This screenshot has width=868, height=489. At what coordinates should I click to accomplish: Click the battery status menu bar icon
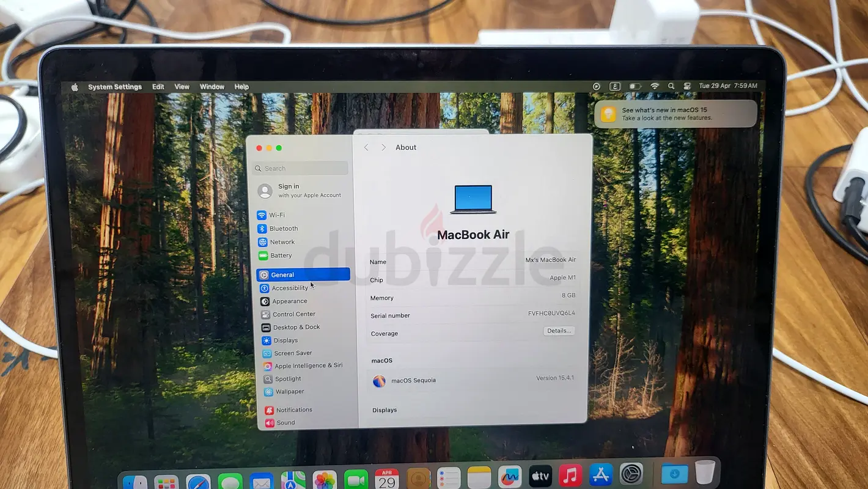tap(635, 86)
